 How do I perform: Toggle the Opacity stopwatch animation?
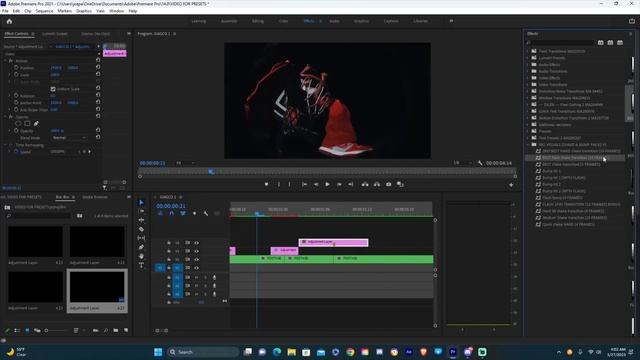click(x=16, y=131)
